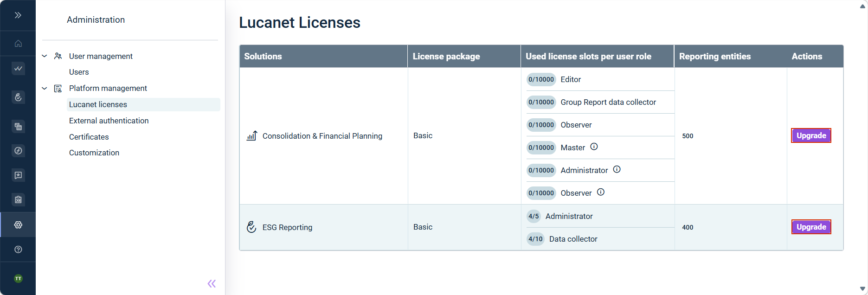Show info for the Administrator role

click(617, 169)
